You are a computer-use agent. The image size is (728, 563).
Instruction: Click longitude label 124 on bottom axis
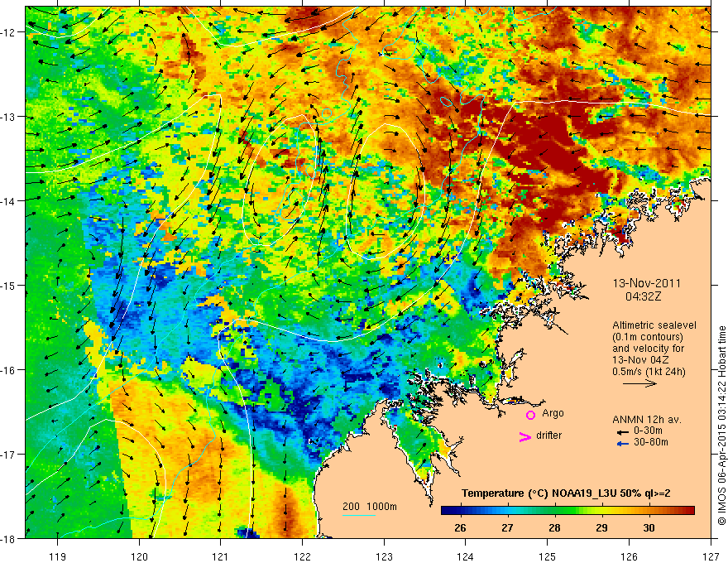[x=466, y=556]
